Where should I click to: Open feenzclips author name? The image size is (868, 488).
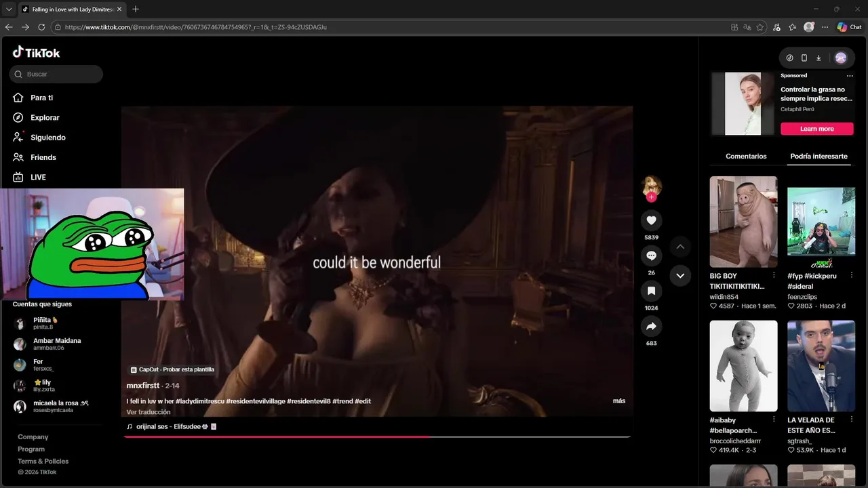(802, 297)
